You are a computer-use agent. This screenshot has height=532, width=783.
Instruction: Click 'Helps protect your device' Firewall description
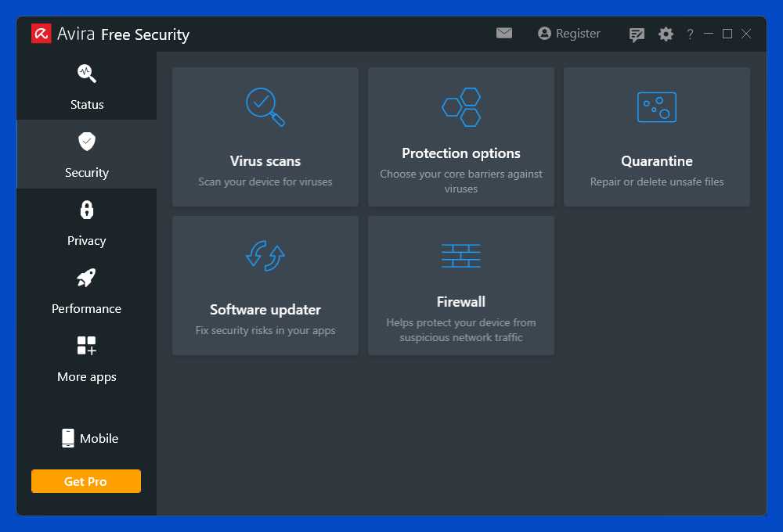tap(461, 330)
